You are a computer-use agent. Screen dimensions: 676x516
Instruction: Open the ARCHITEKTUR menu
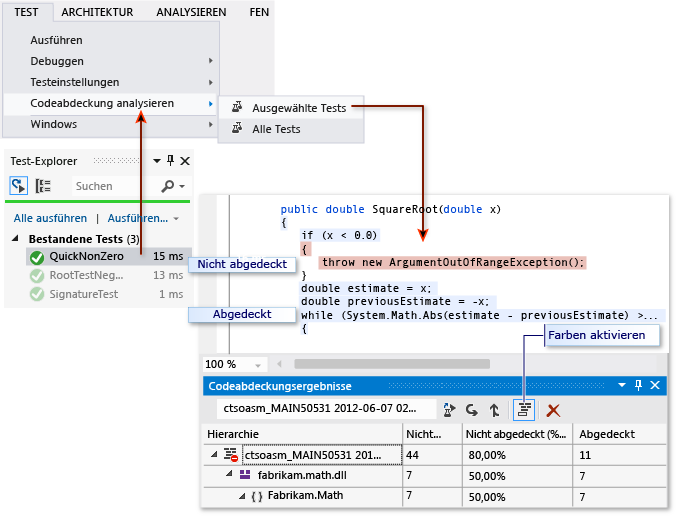97,12
